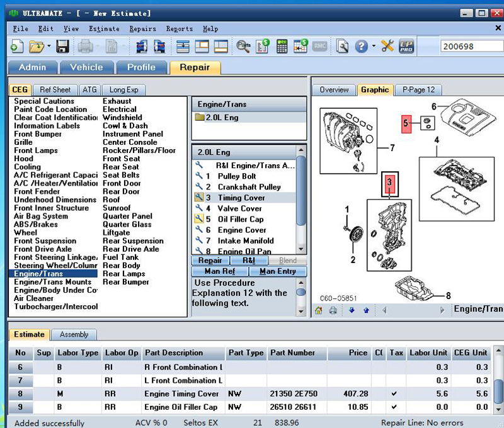This screenshot has width=504, height=428.
Task: Create a new estimate with the toolbar icon
Action: tap(17, 47)
